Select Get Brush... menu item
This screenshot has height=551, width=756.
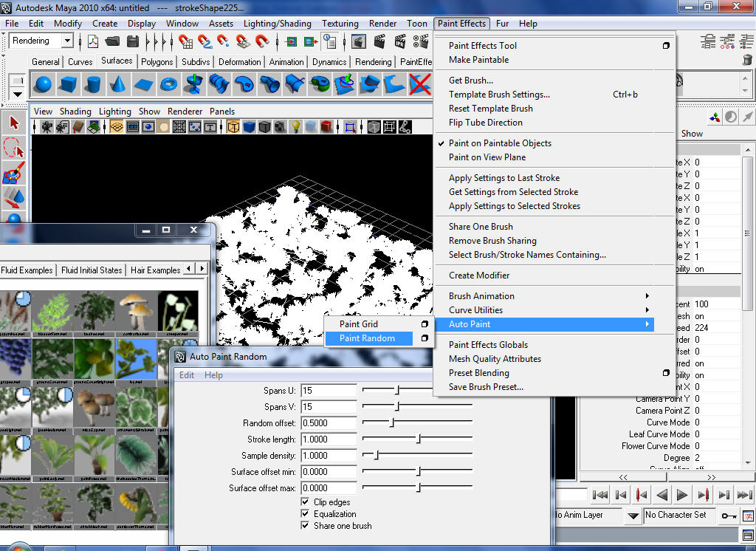tap(470, 81)
